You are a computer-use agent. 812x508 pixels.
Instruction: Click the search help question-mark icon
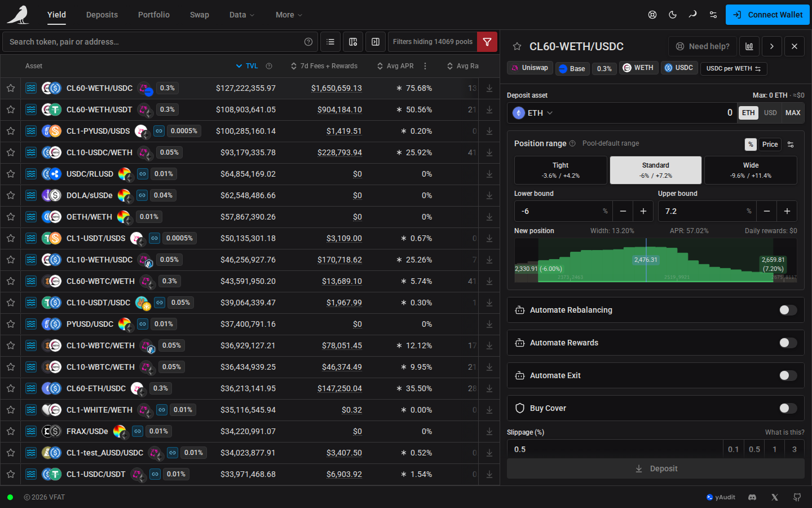click(308, 42)
